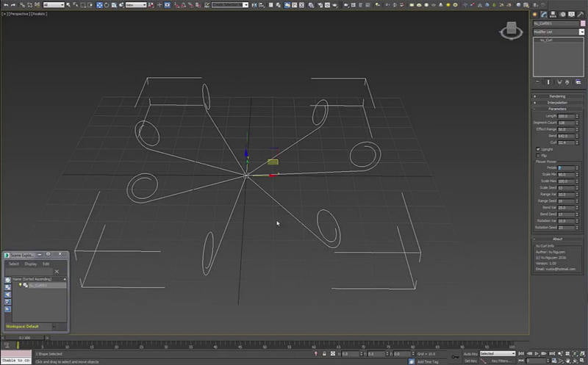Viewport: 588px width, 365px height.
Task: Click the object color swatch next to name
Action: pyautogui.click(x=581, y=24)
